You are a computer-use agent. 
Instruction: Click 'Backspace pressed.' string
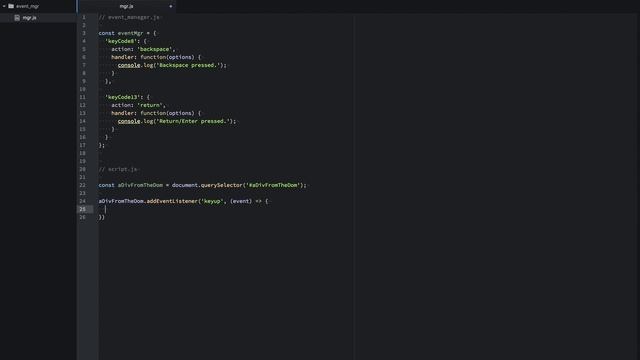pyautogui.click(x=188, y=65)
